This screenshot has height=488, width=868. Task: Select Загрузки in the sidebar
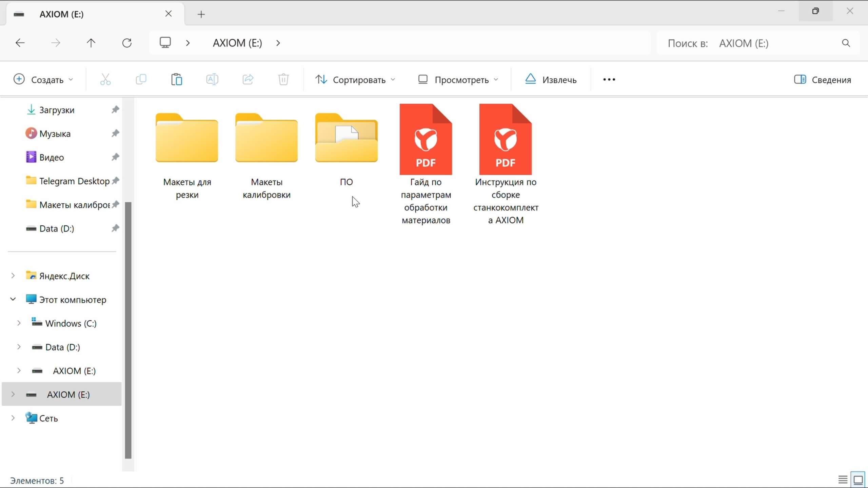tap(57, 110)
